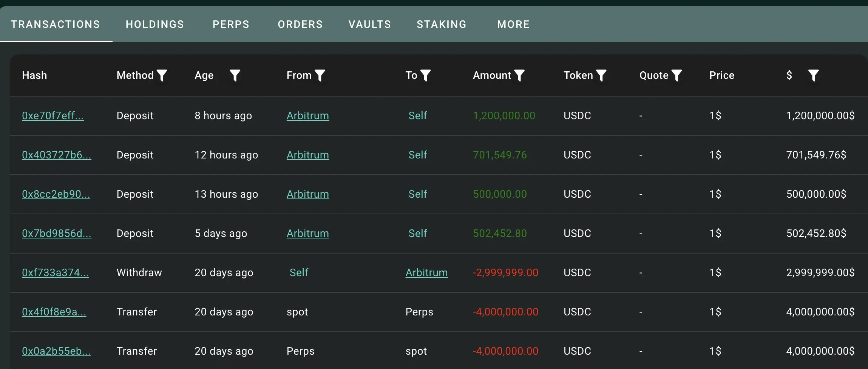The height and width of the screenshot is (369, 868).
Task: Click Arbitrum in the 12 hours ago row
Action: [x=308, y=155]
